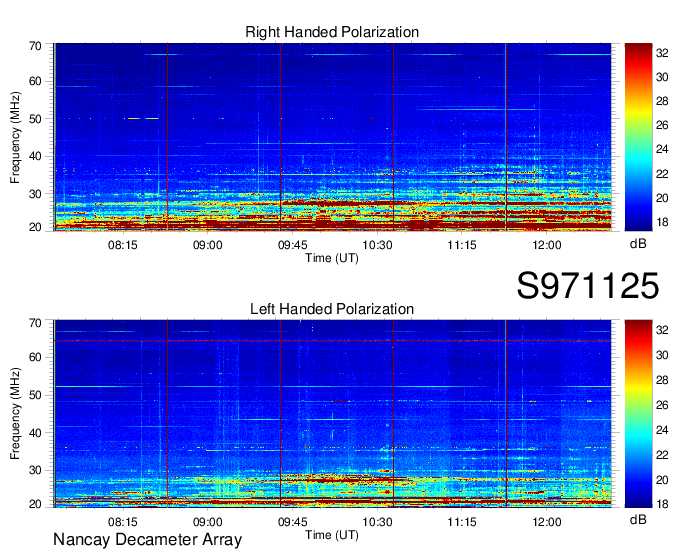Click the 12:00 tick on bottom time axis
Viewport: 680px width, 552px height.
click(x=547, y=522)
